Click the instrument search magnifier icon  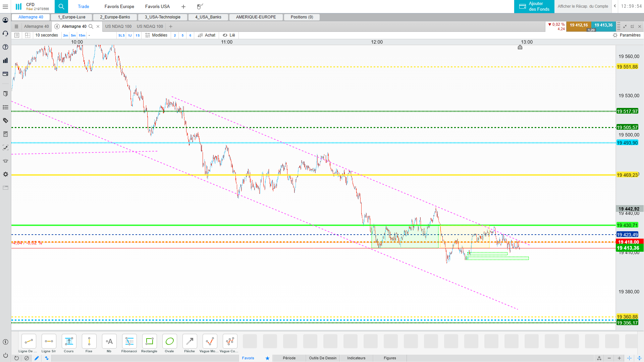tap(61, 6)
